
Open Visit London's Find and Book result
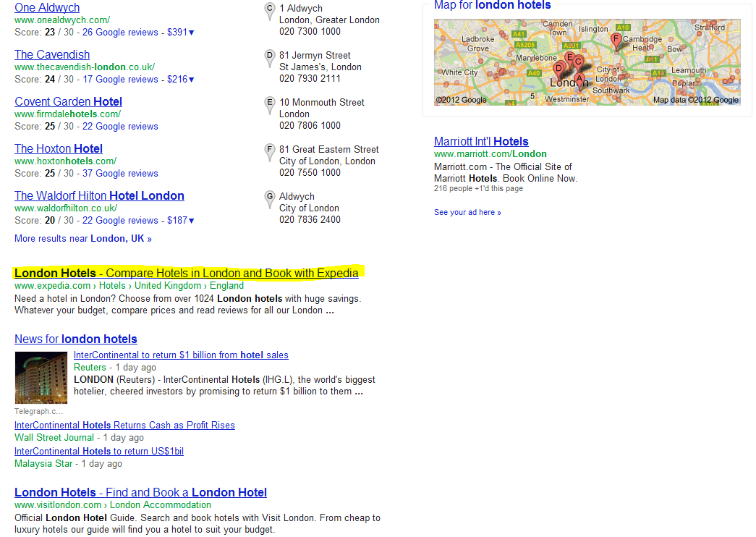tap(140, 493)
